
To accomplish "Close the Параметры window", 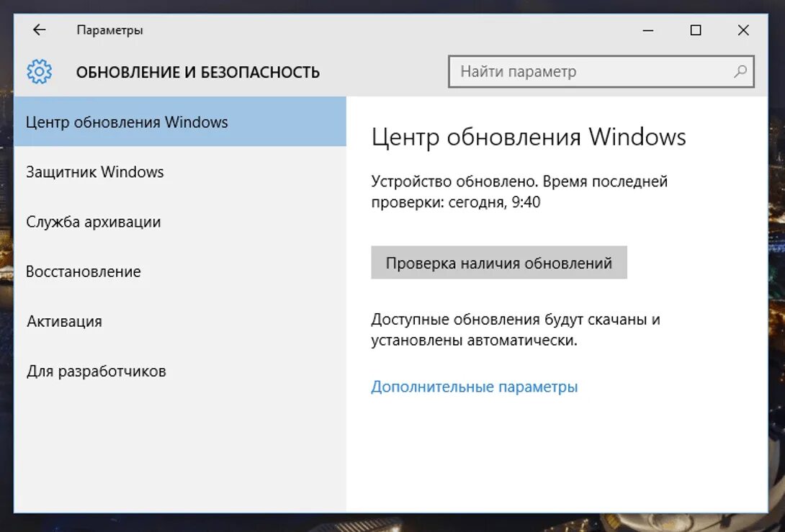I will click(x=743, y=30).
